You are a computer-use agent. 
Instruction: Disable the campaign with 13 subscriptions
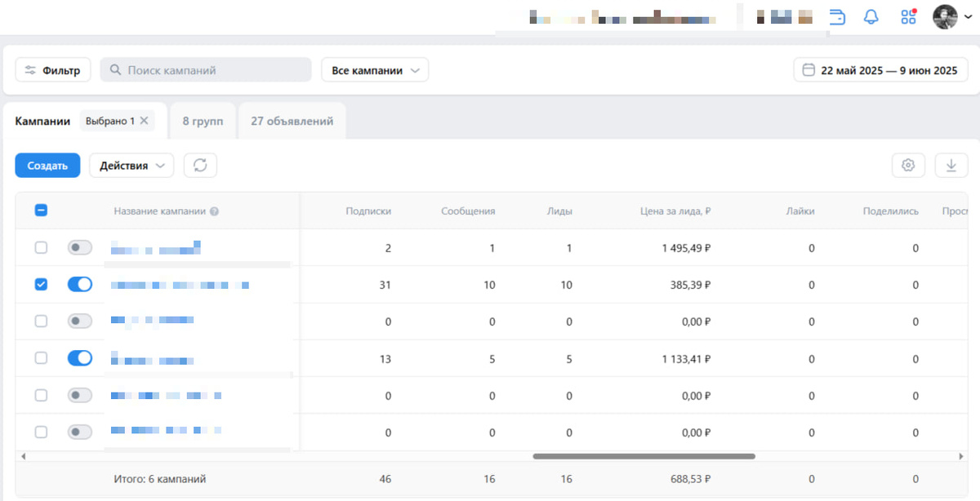pyautogui.click(x=80, y=358)
